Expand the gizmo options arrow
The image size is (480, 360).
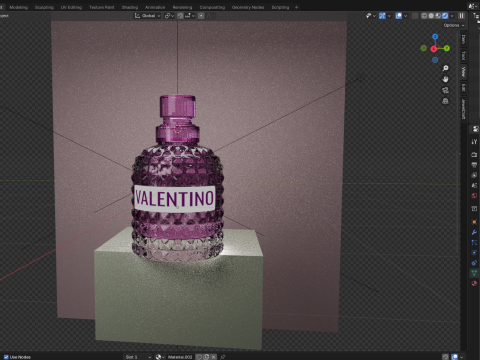click(x=389, y=16)
